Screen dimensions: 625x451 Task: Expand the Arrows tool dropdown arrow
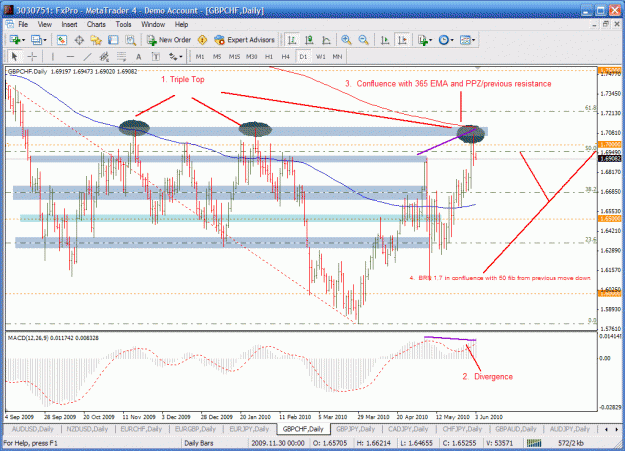[x=181, y=57]
